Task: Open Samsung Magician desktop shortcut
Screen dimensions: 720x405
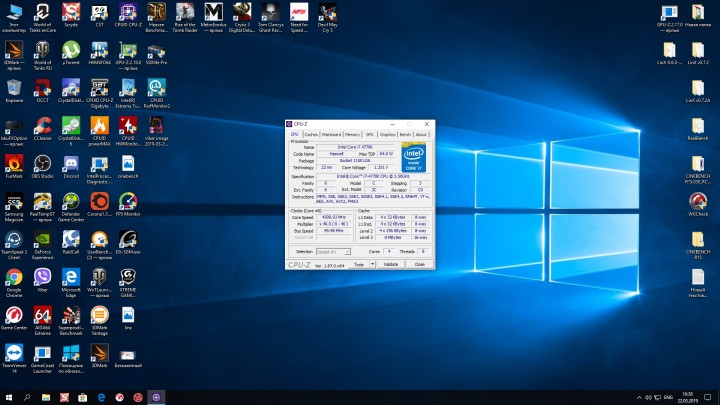Action: [x=14, y=208]
